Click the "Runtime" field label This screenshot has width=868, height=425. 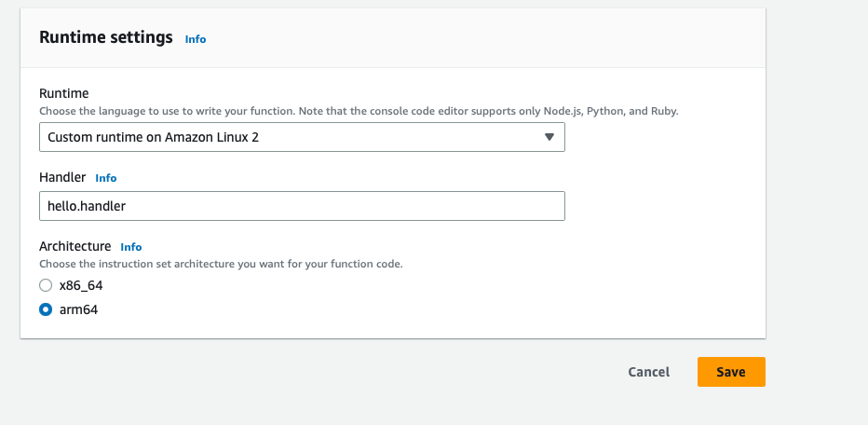coord(62,94)
